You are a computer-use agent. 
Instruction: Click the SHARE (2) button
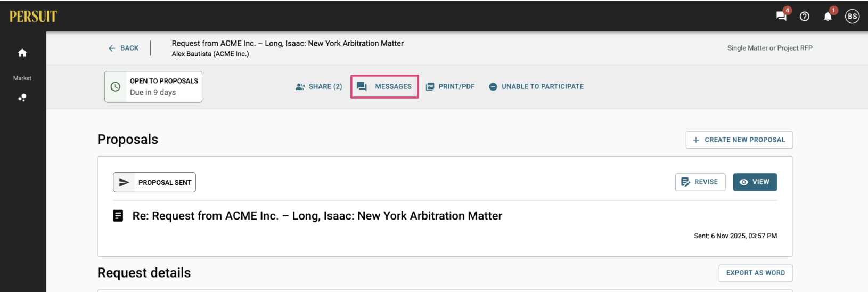pos(318,86)
